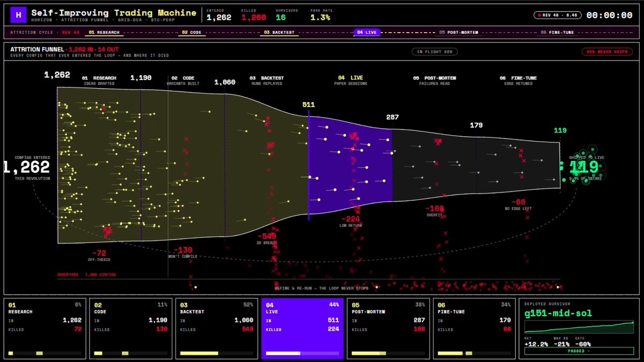Open the 01 Research stage card
The width and height of the screenshot is (644, 362).
click(x=45, y=328)
